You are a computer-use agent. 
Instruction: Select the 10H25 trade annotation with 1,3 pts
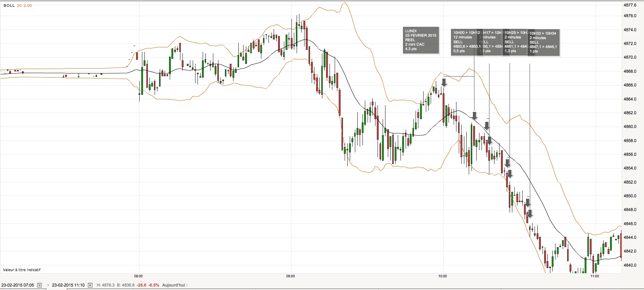514,42
